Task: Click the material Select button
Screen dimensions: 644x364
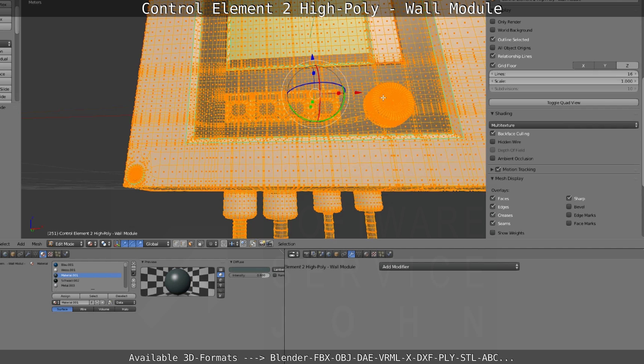Action: (x=94, y=296)
